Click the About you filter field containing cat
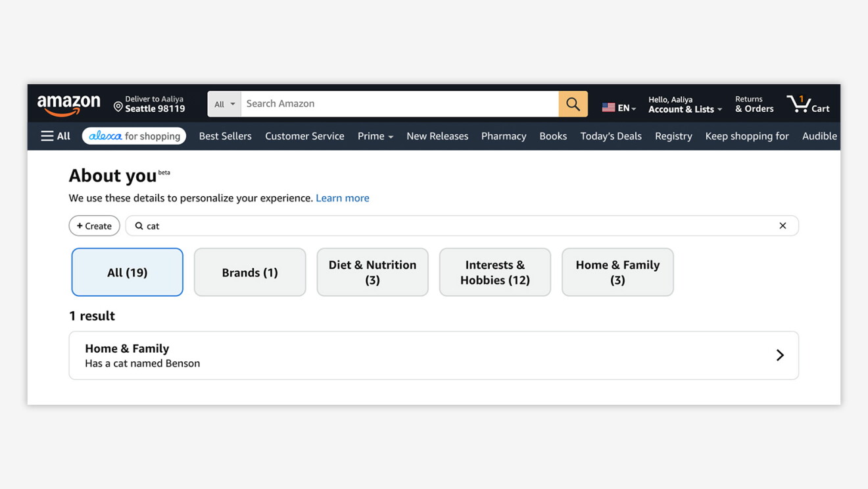Image resolution: width=868 pixels, height=489 pixels. point(462,226)
